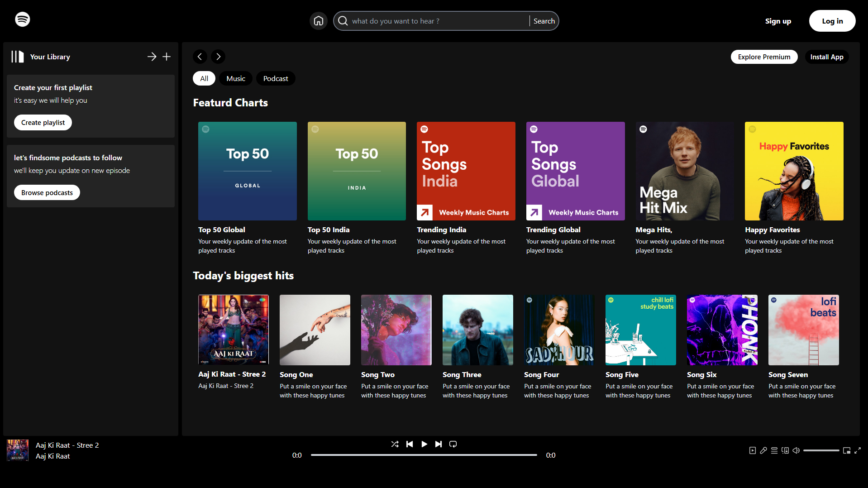
Task: Skip to next track
Action: click(x=439, y=444)
